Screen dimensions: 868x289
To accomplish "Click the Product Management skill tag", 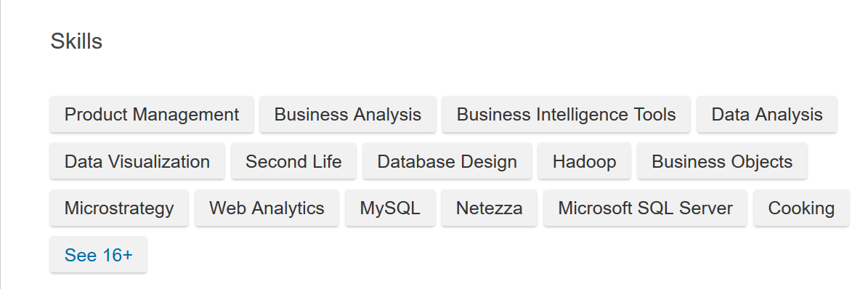I will pos(152,115).
